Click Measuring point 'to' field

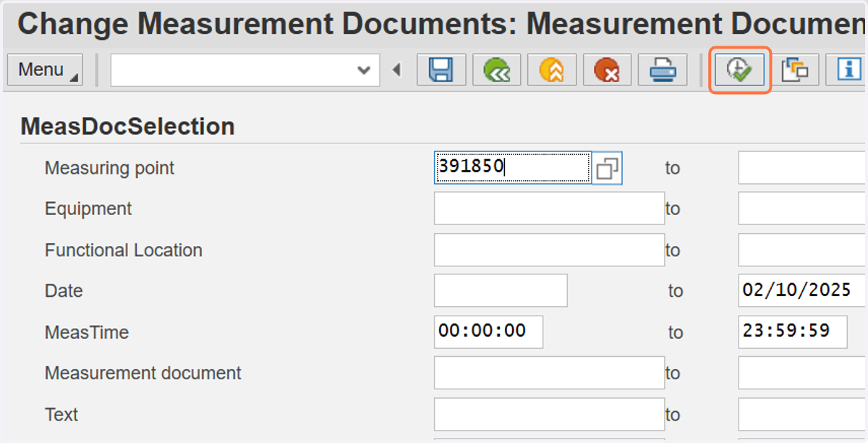tap(803, 168)
